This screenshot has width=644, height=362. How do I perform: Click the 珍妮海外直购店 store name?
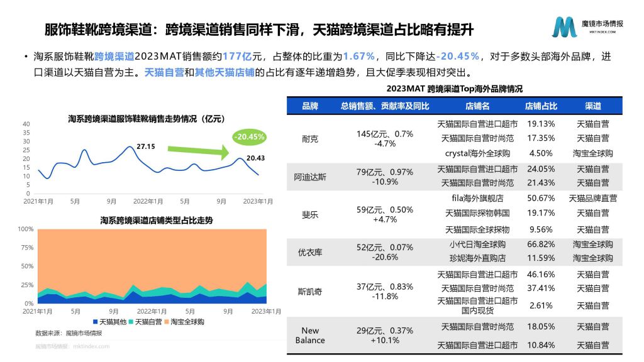(477, 258)
